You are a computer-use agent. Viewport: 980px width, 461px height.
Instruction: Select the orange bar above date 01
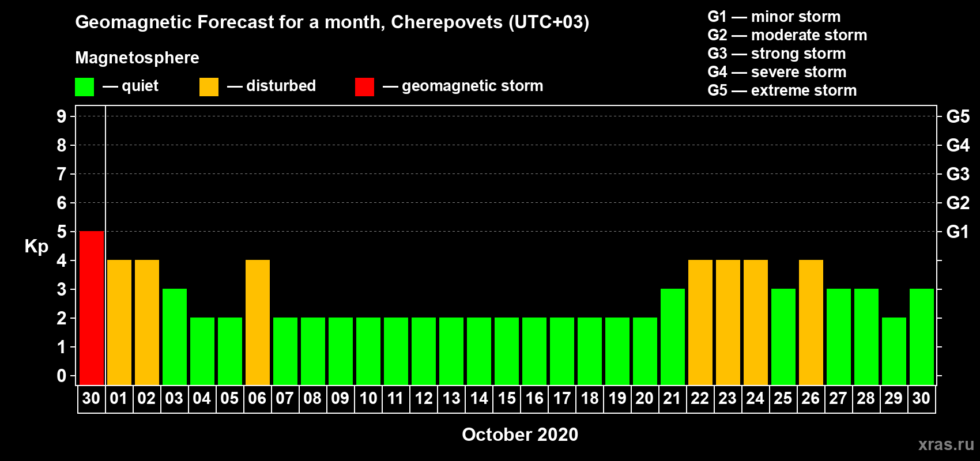pos(119,323)
